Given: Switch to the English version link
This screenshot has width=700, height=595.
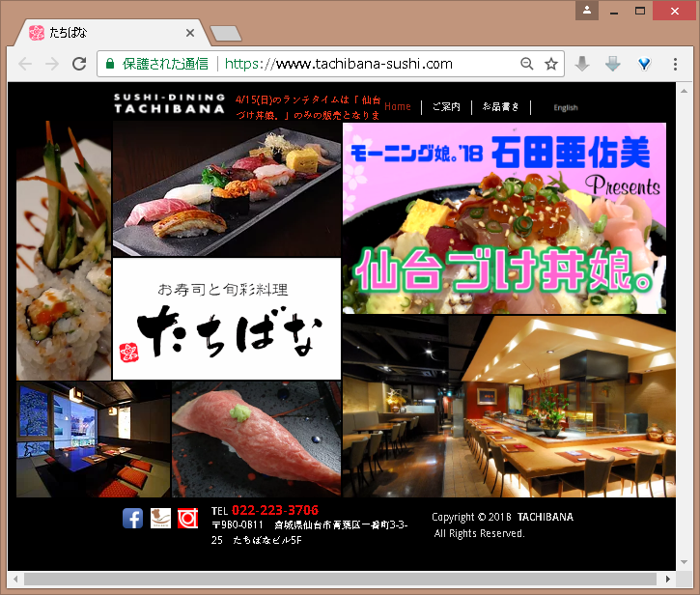Looking at the screenshot, I should (x=566, y=107).
